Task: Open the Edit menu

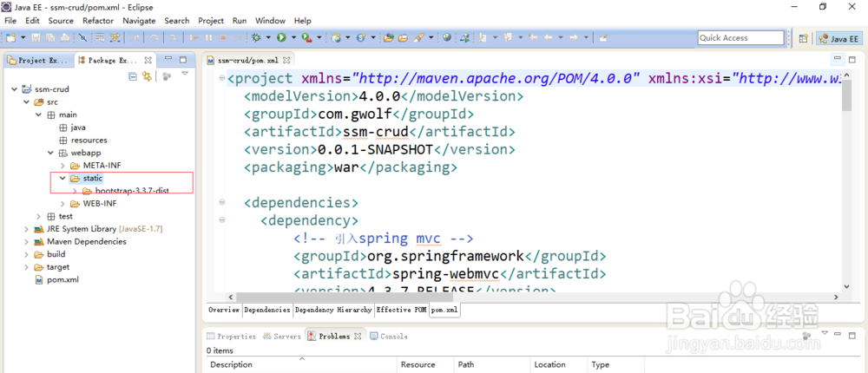Action: [x=32, y=21]
